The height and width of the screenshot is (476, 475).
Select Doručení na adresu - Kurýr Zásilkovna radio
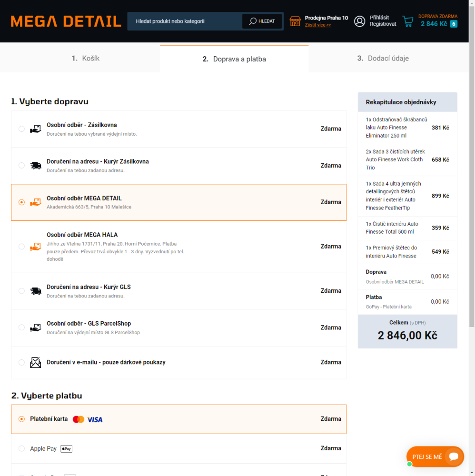pos(21,166)
